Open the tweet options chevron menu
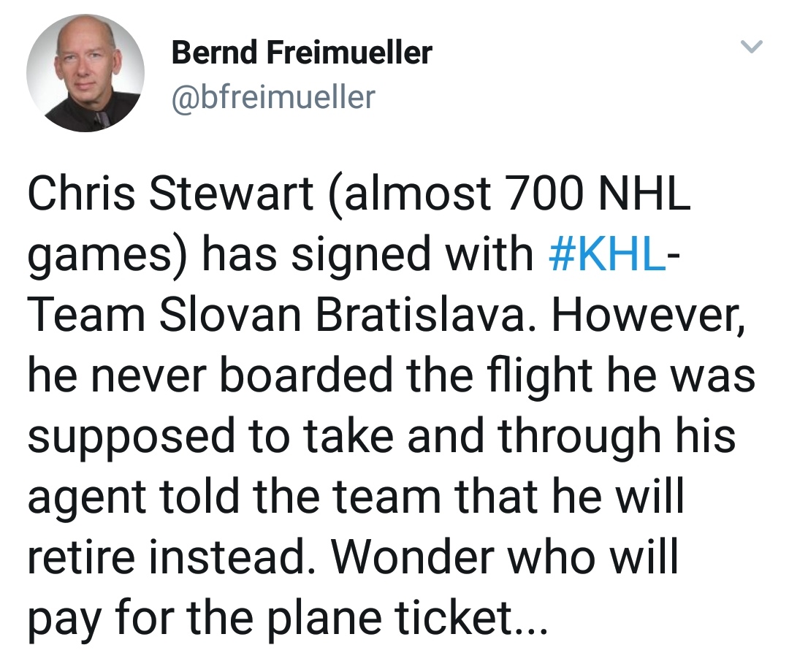Screen dimensions: 789x672 752,48
